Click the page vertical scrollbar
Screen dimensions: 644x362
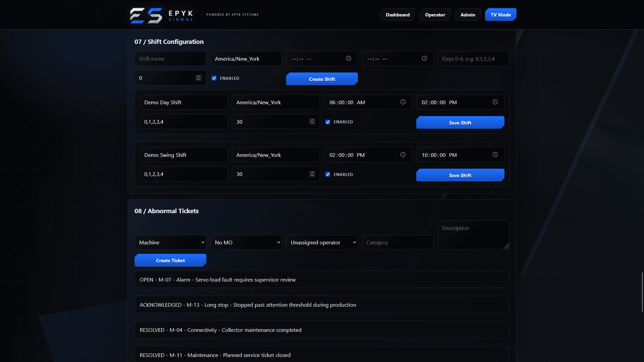[x=642, y=292]
